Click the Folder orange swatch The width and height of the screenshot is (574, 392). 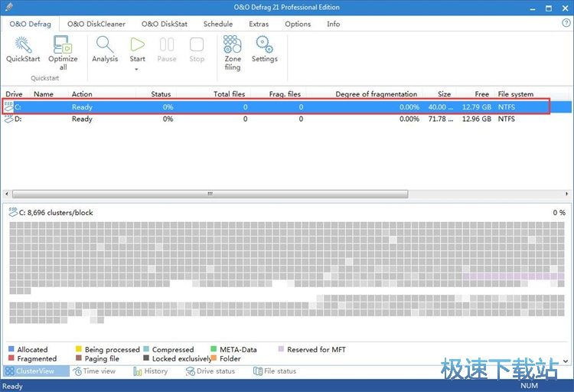214,358
